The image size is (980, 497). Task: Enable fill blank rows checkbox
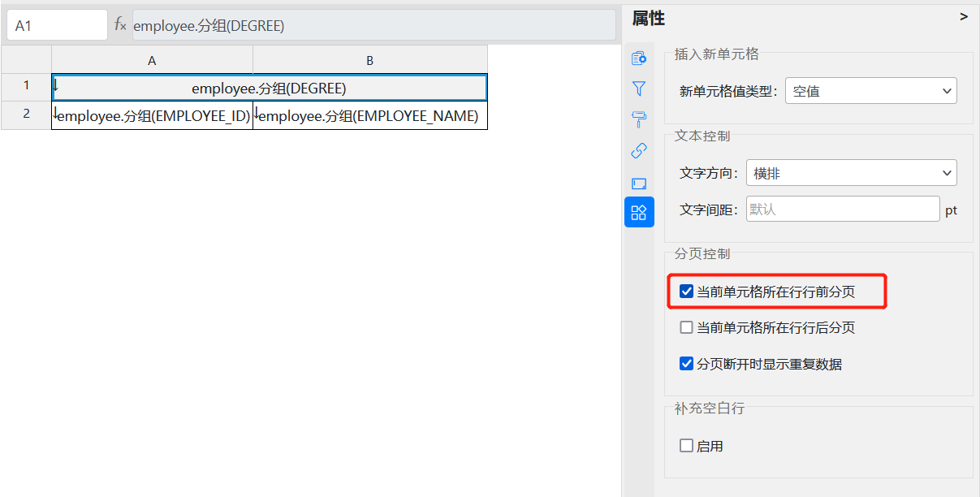687,446
